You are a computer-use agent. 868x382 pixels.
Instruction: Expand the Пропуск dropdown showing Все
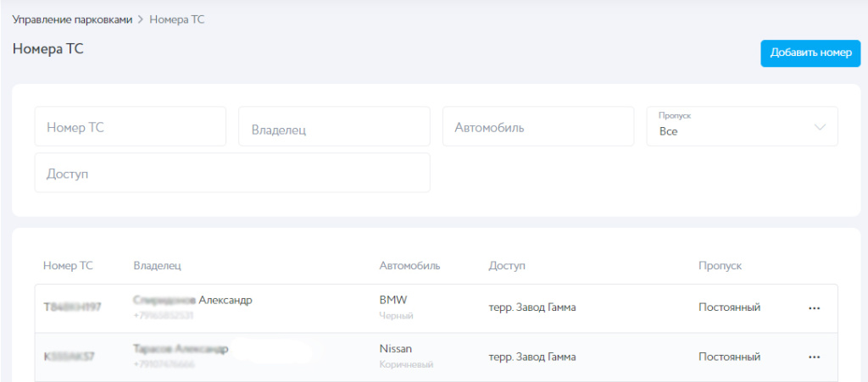(742, 127)
